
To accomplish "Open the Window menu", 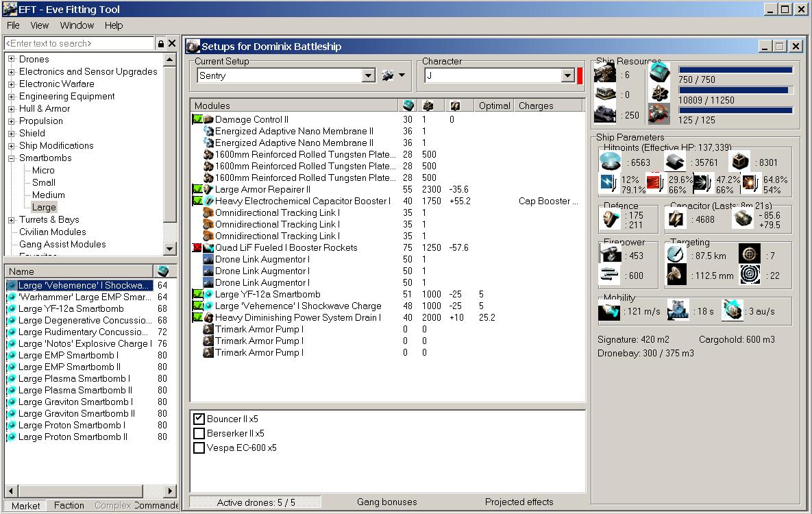I will 77,25.
